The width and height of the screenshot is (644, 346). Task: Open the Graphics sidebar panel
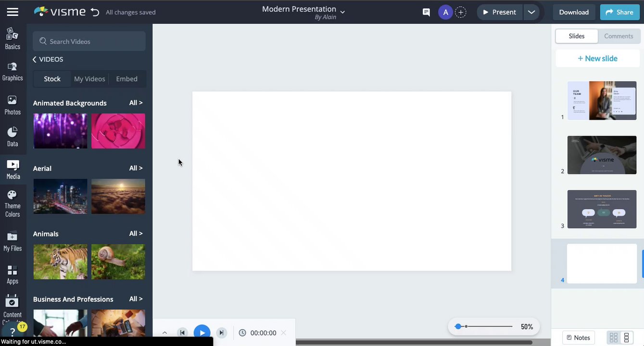point(13,71)
